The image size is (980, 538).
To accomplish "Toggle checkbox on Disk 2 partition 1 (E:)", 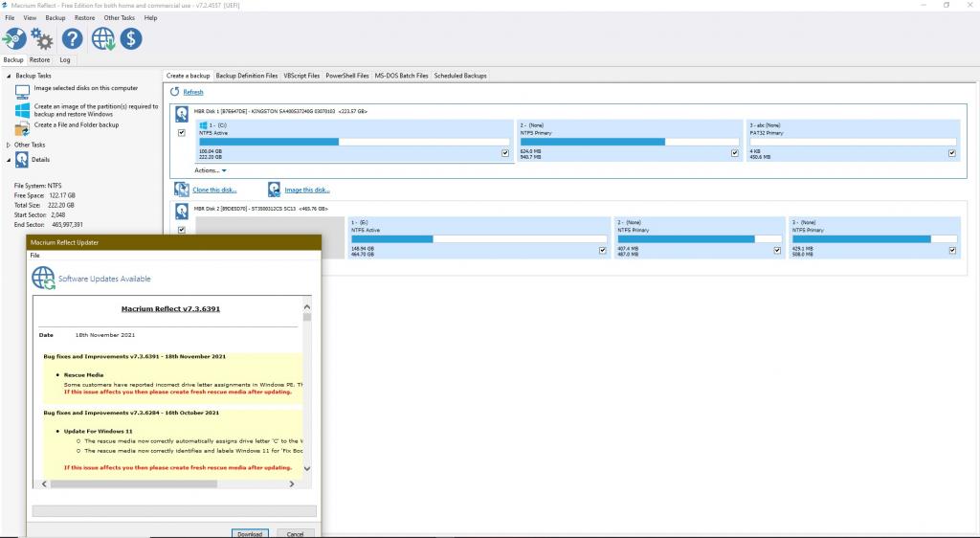I will click(x=602, y=251).
